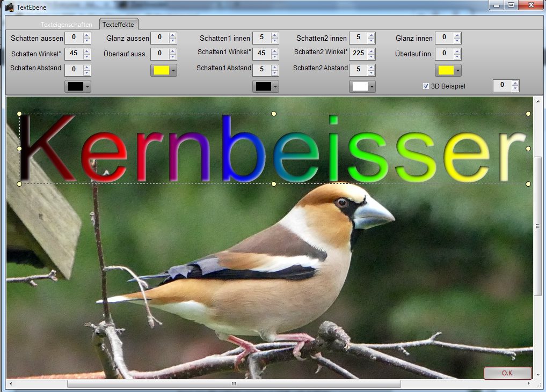Image resolution: width=546 pixels, height=392 pixels.
Task: Increase the Schatten2 Winkel value
Action: (372, 51)
